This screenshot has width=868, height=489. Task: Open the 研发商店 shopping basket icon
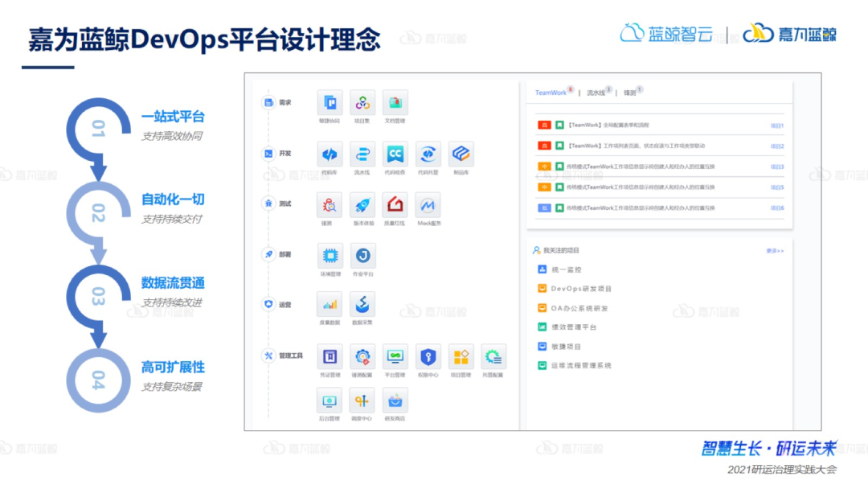point(395,401)
